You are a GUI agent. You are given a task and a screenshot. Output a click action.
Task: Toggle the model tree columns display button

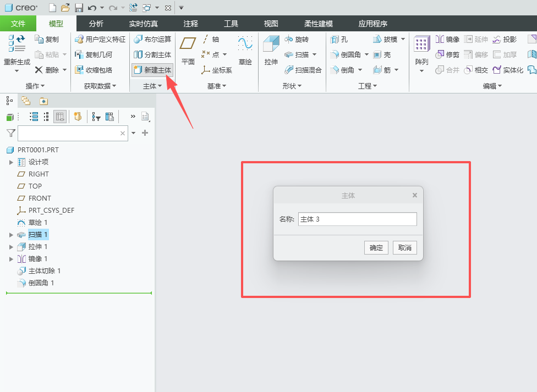60,117
